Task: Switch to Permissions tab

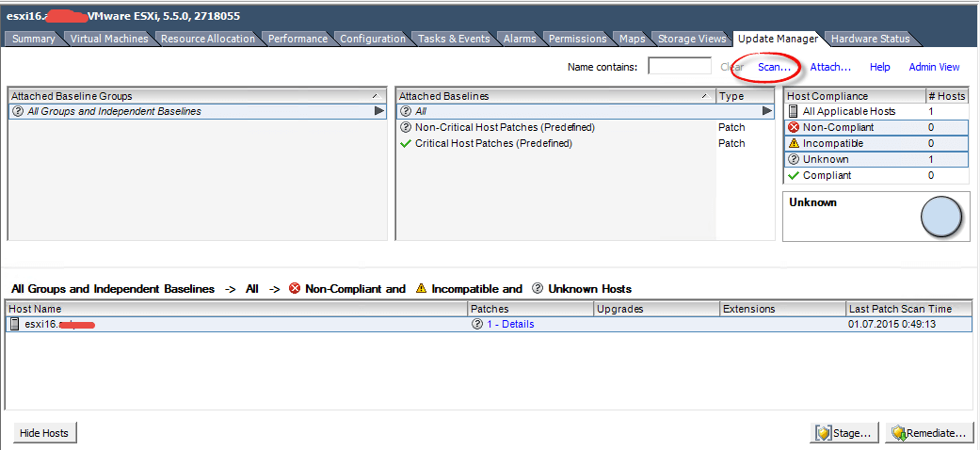Action: click(x=577, y=39)
